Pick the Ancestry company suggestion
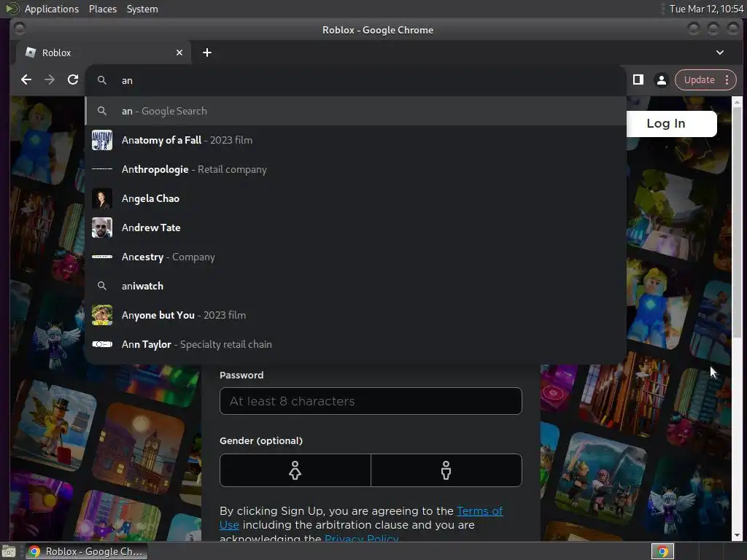The image size is (747, 560). 355,257
